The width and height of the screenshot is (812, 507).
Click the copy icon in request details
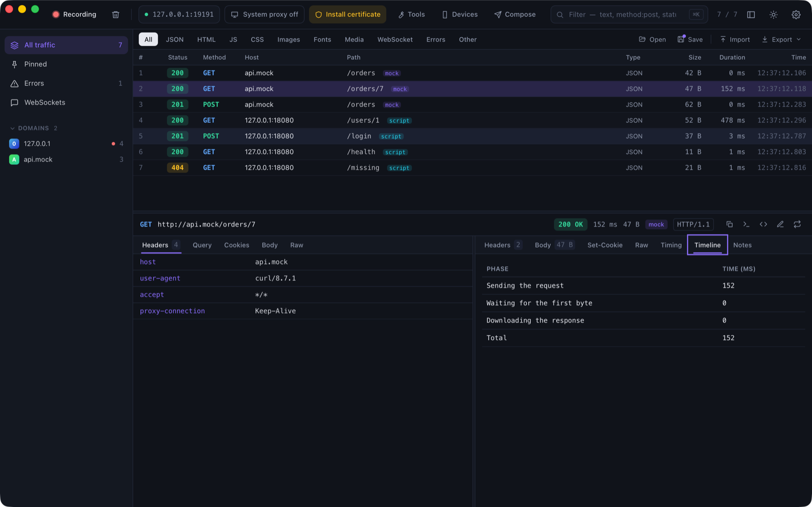[729, 224]
